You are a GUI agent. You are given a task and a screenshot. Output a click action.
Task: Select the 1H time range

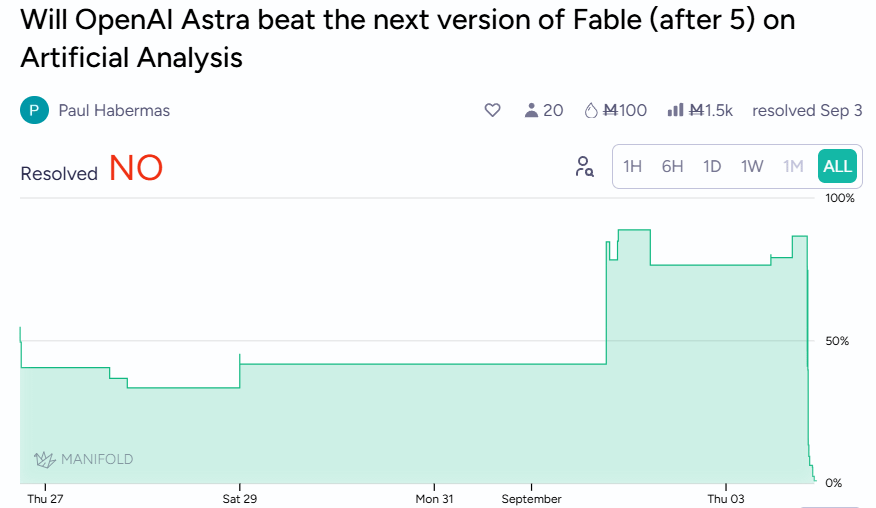point(632,166)
